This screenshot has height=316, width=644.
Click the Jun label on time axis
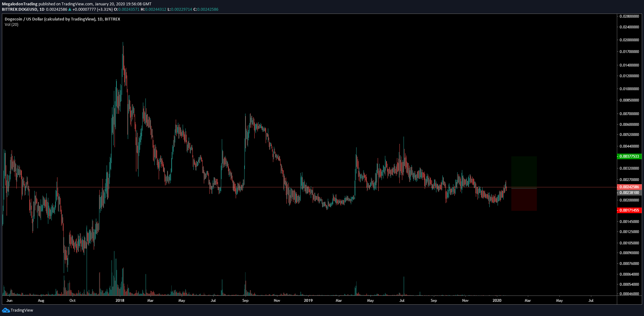pos(9,301)
